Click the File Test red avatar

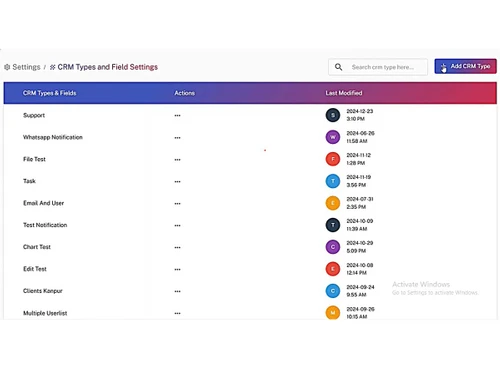(x=333, y=159)
